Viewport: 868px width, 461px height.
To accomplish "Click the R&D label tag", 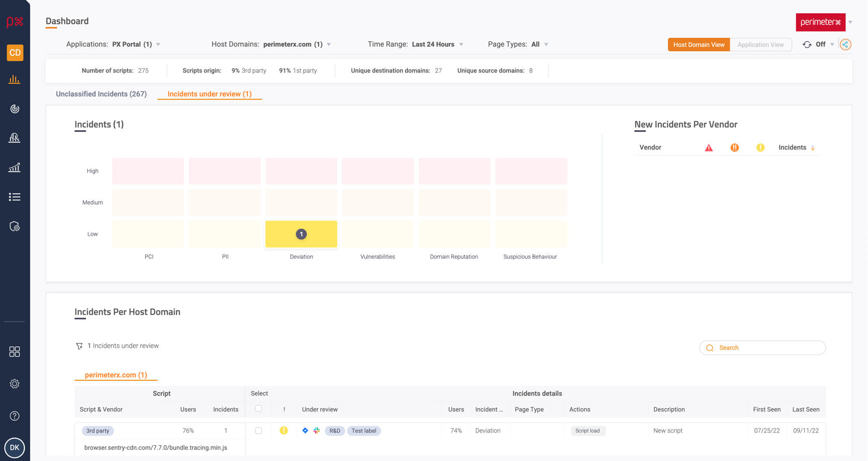I will pyautogui.click(x=335, y=431).
